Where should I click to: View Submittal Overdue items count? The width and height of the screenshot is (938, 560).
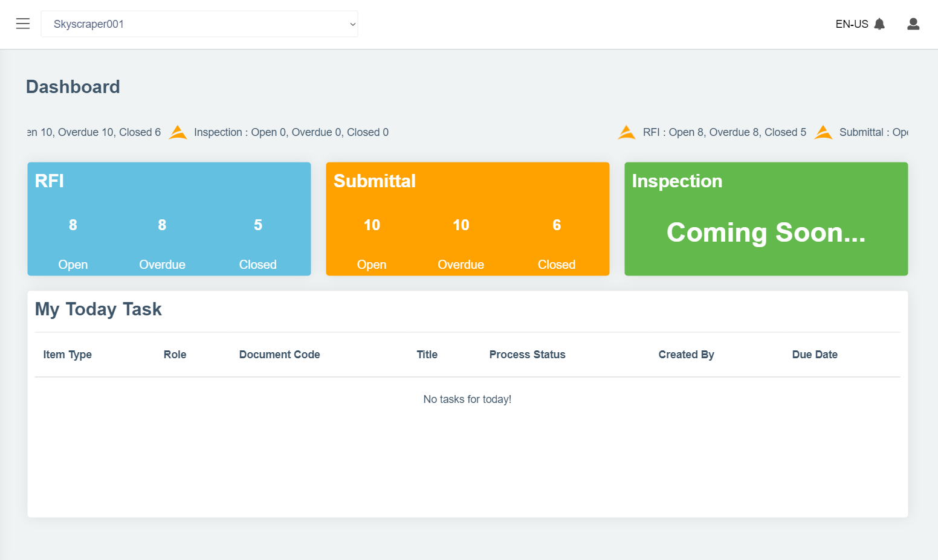click(x=461, y=225)
